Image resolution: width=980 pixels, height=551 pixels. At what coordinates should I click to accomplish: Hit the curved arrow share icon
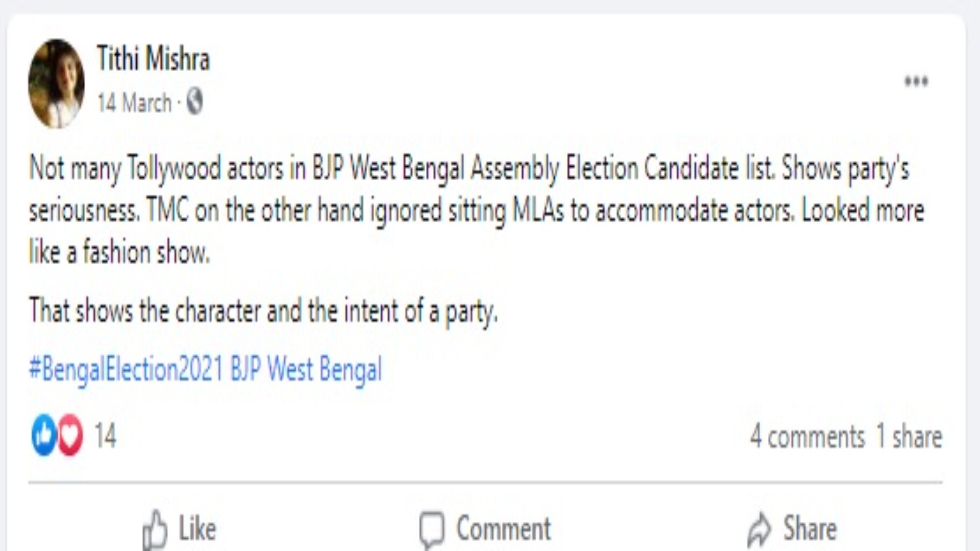coord(759,529)
